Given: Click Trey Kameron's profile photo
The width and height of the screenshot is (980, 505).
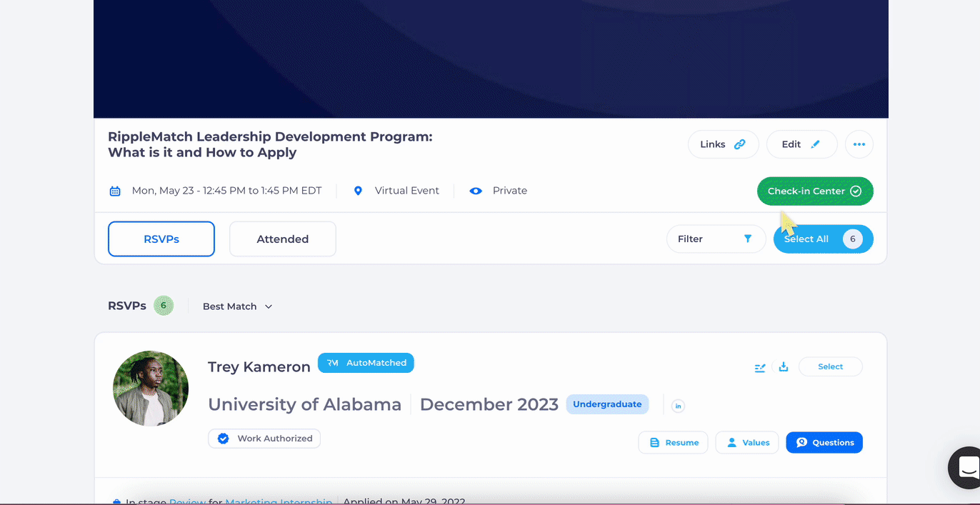Looking at the screenshot, I should 151,389.
